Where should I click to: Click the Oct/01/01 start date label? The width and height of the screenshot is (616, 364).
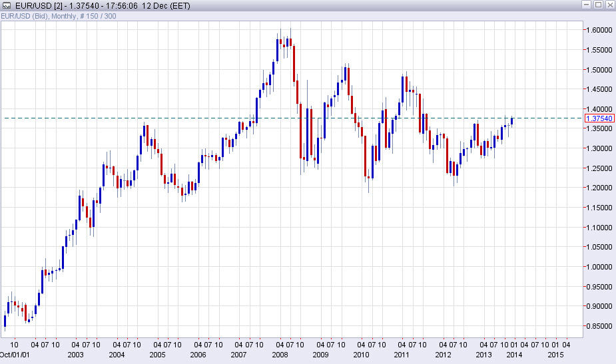point(15,355)
